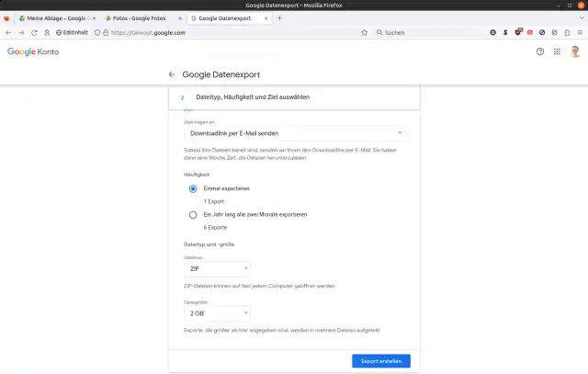Close the Google Datenexport tab
The width and height of the screenshot is (588, 374).
[266, 18]
